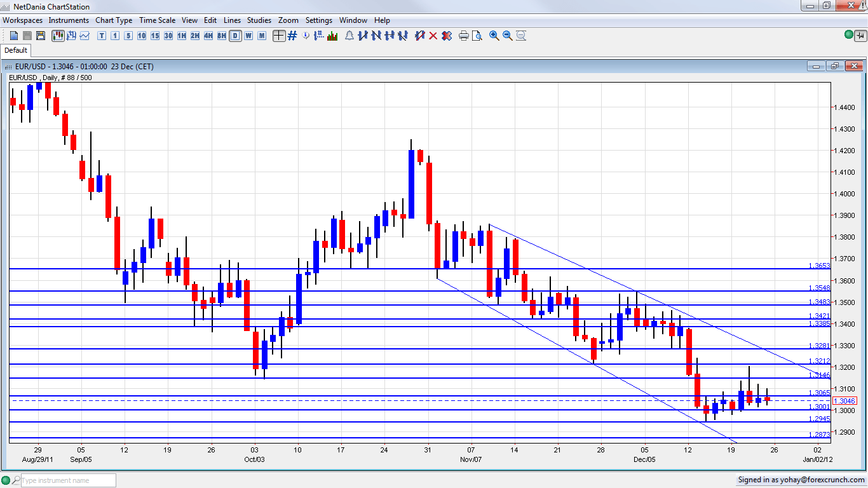This screenshot has height=488, width=868.
Task: Switch chart to Weekly timeframe
Action: click(248, 36)
